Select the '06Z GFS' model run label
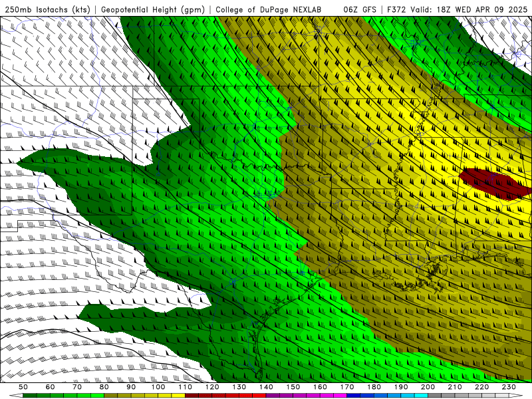Screen dimensions: 532x399 point(360,10)
